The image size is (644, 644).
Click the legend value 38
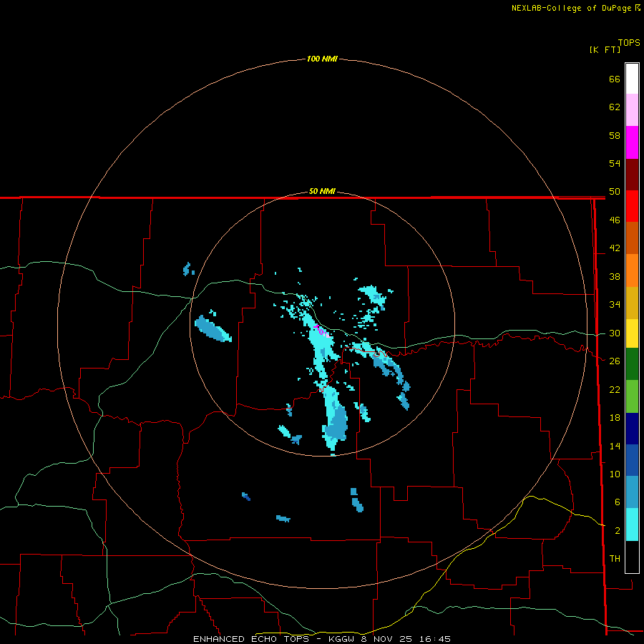[x=615, y=277]
